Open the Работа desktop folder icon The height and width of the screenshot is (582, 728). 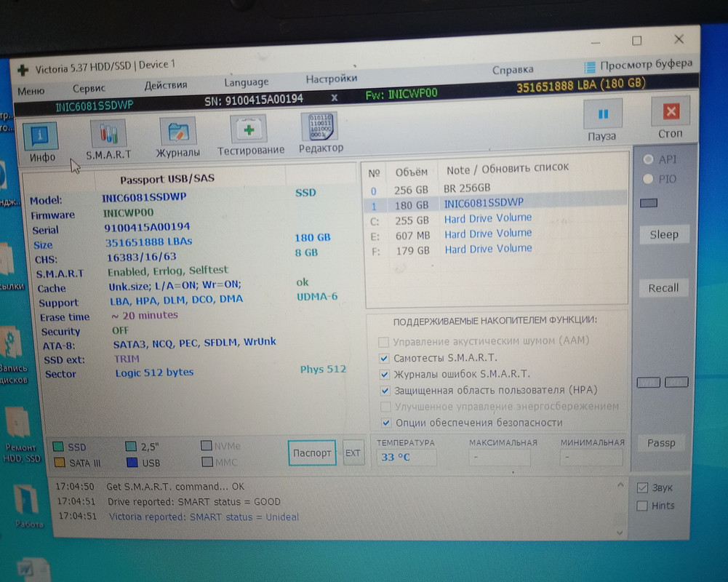pos(28,506)
